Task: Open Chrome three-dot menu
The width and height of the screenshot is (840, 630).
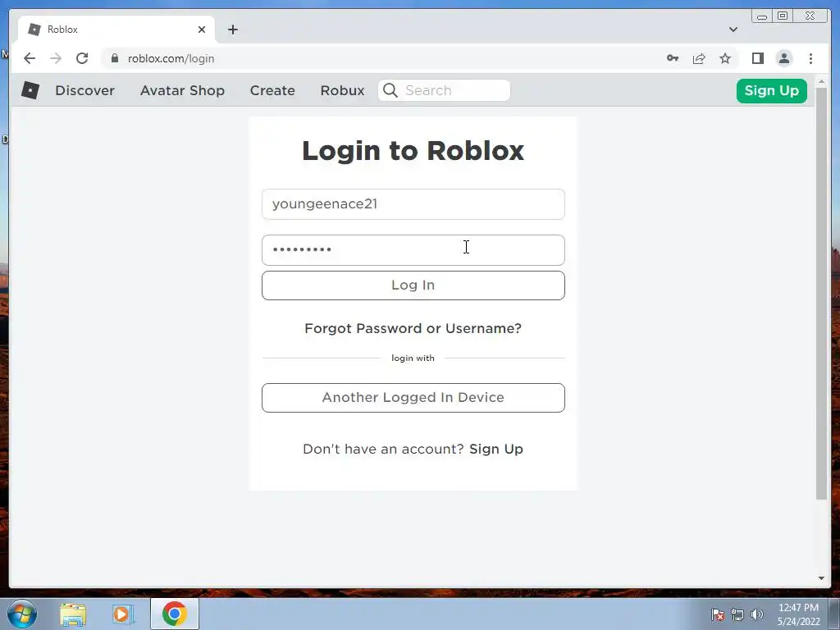Action: pyautogui.click(x=810, y=58)
